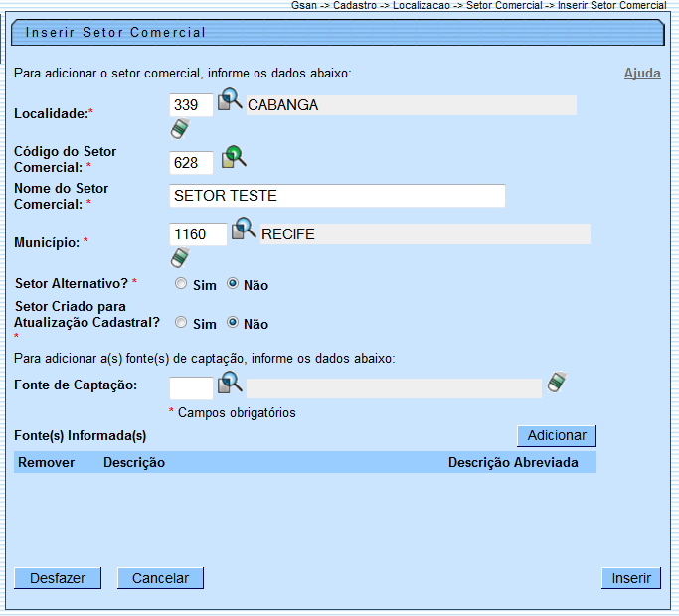Select Sim for Setor Alternativo
The image size is (679, 616).
(181, 284)
